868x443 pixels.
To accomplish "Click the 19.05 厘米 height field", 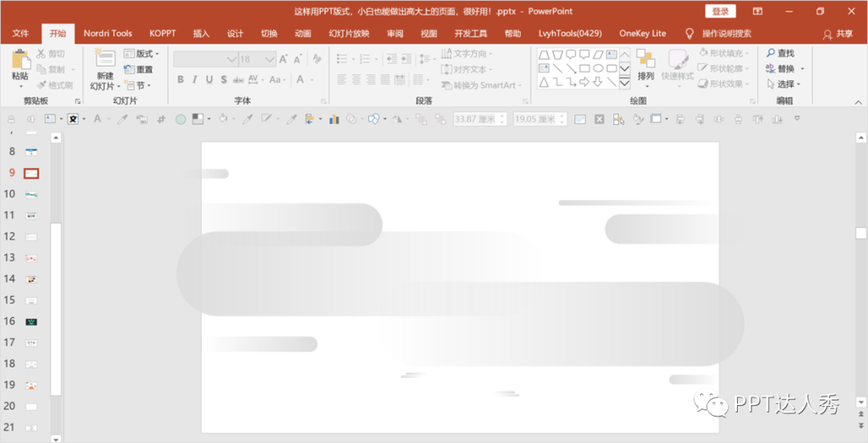I will (540, 119).
